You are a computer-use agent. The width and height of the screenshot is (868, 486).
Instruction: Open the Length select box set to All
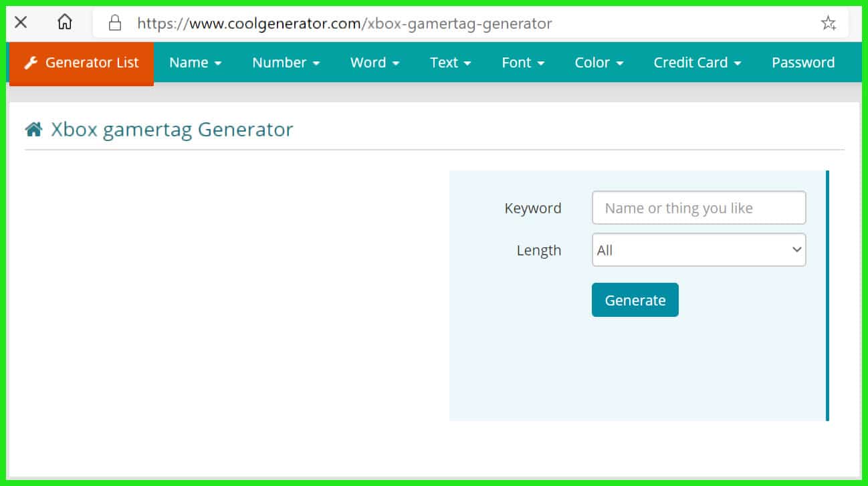pos(699,250)
